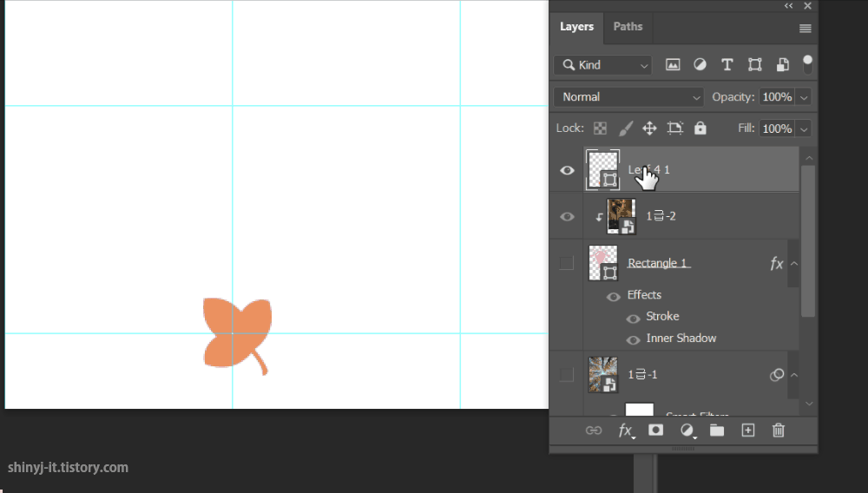Screen dimensions: 868x493
Task: Add a layer mask
Action: (655, 430)
